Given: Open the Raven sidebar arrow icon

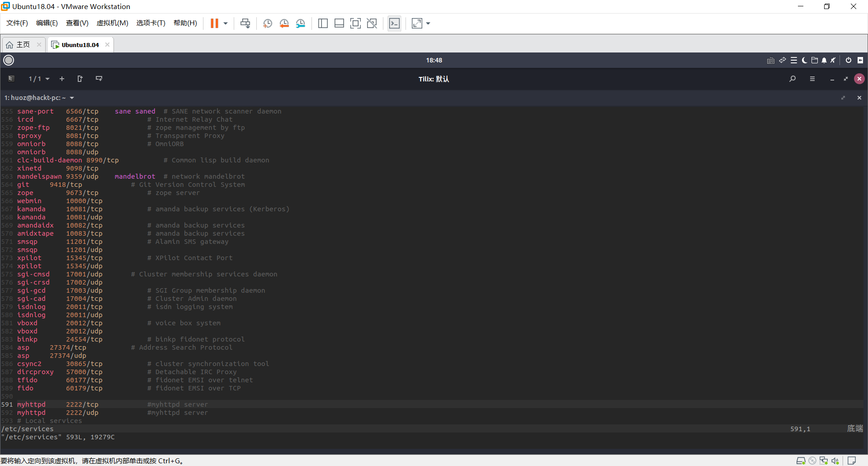Looking at the screenshot, I should point(860,60).
